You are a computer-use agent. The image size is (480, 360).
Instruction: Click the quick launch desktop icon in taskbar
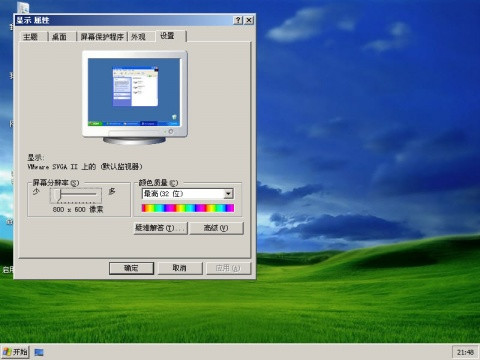click(39, 352)
